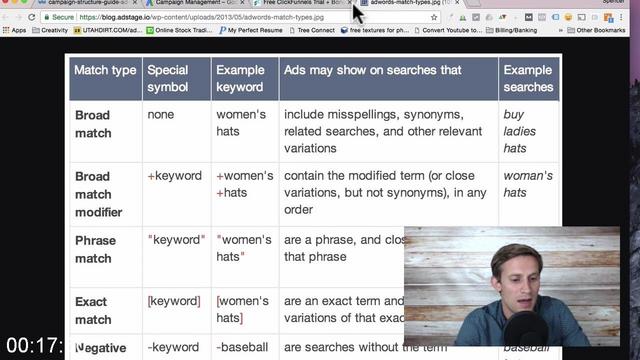
Task: Open the Other Bookmarks folder
Action: [x=596, y=30]
